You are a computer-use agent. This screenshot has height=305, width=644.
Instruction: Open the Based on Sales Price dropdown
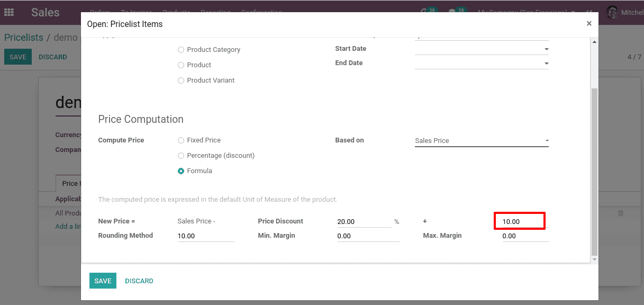click(482, 141)
